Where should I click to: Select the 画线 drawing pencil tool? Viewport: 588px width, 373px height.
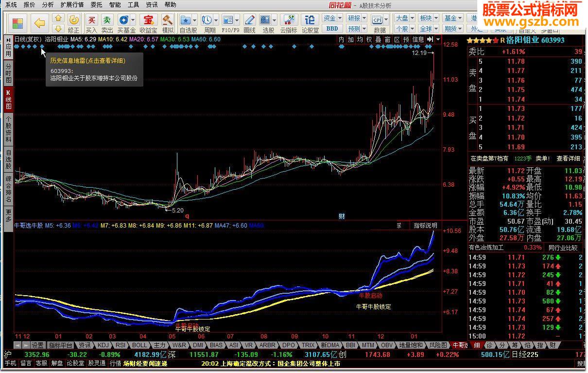click(x=249, y=23)
